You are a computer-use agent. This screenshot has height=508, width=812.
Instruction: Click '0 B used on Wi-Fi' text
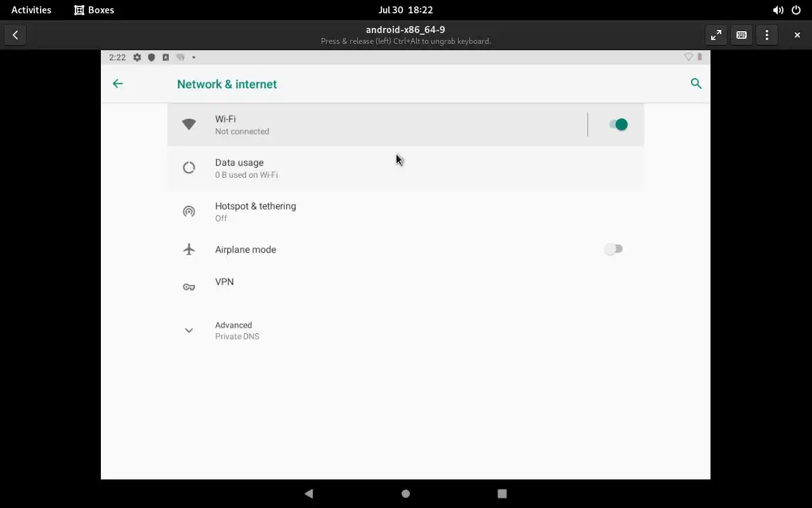point(246,175)
